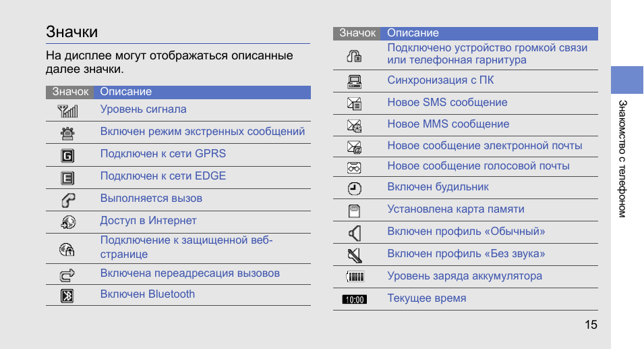644x349 pixels.
Task: Click the memory card icon
Action: coord(354,211)
